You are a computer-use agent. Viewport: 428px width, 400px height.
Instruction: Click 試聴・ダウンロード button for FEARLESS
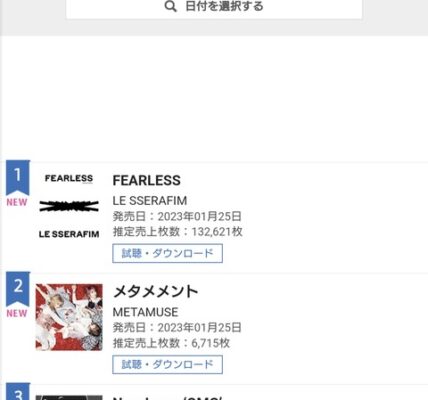point(167,253)
